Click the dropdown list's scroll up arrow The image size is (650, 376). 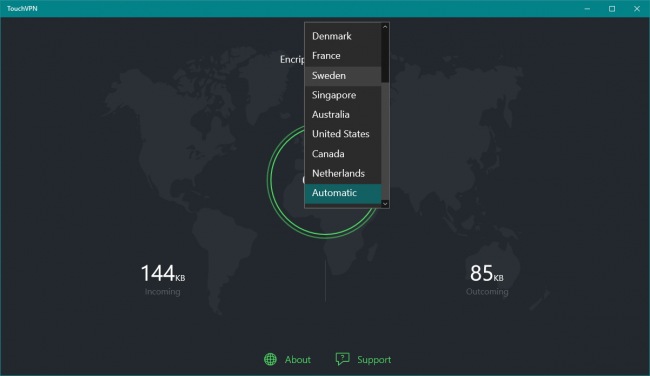[385, 27]
